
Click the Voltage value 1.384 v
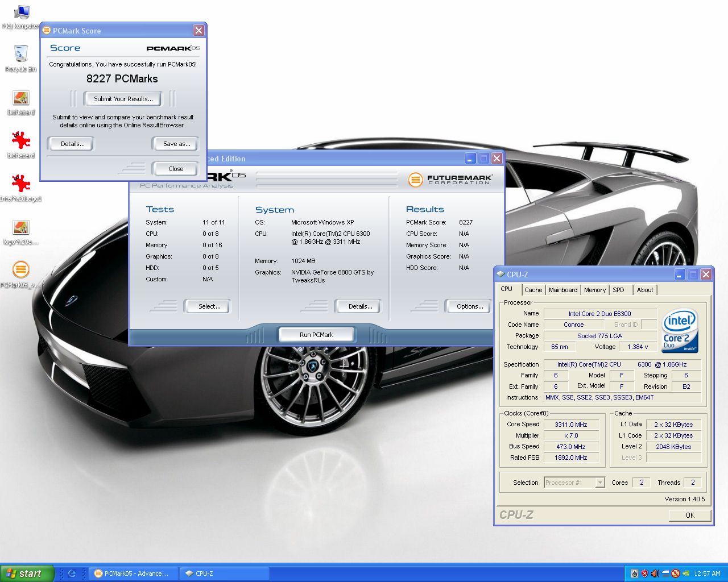(638, 347)
